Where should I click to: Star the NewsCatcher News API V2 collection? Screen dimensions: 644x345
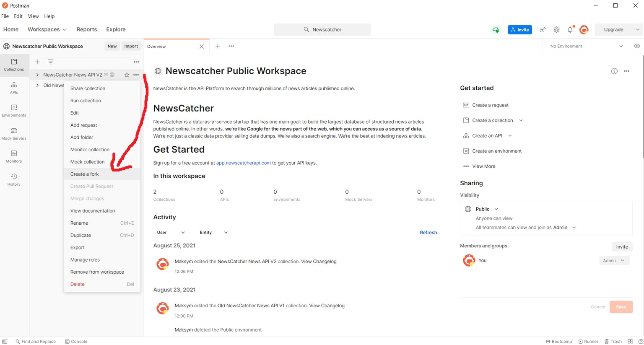tap(127, 75)
